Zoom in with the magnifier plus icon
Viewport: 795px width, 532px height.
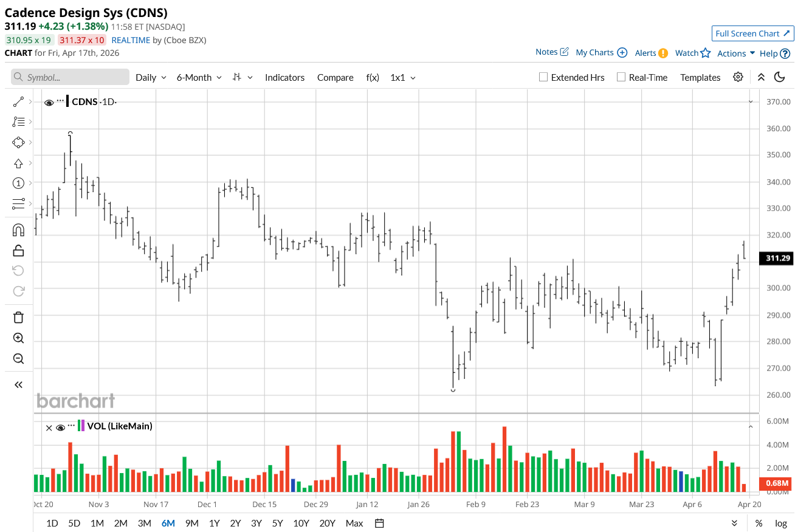click(18, 338)
